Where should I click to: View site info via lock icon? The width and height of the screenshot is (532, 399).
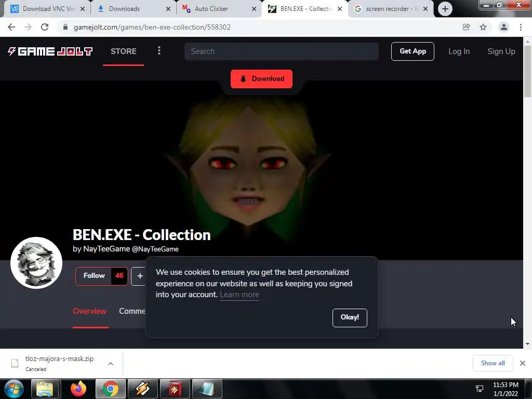[65, 27]
